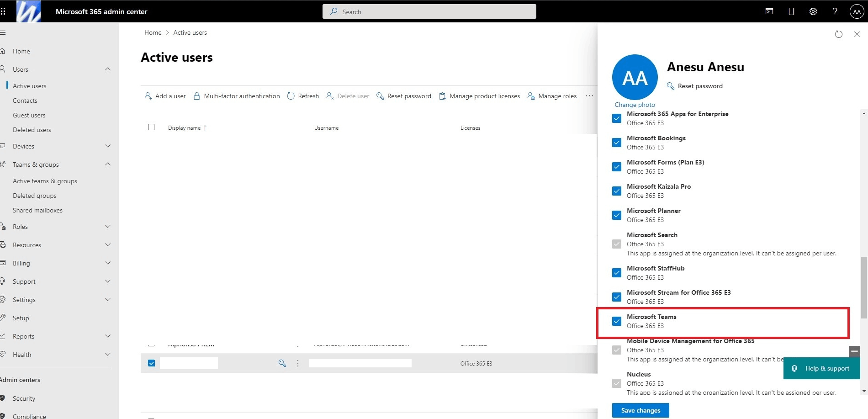Viewport: 868px width, 419px height.
Task: Click the license panel scrollbar thumb
Action: tap(864, 287)
